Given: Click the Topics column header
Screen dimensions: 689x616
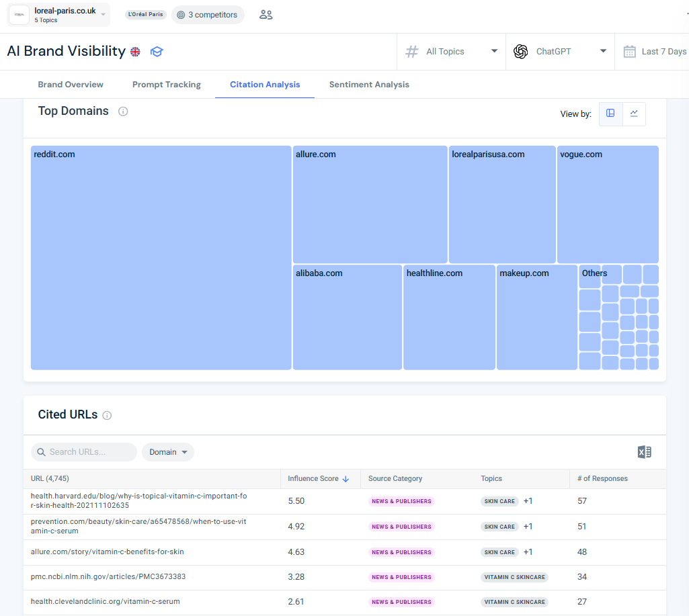Looking at the screenshot, I should [x=491, y=478].
